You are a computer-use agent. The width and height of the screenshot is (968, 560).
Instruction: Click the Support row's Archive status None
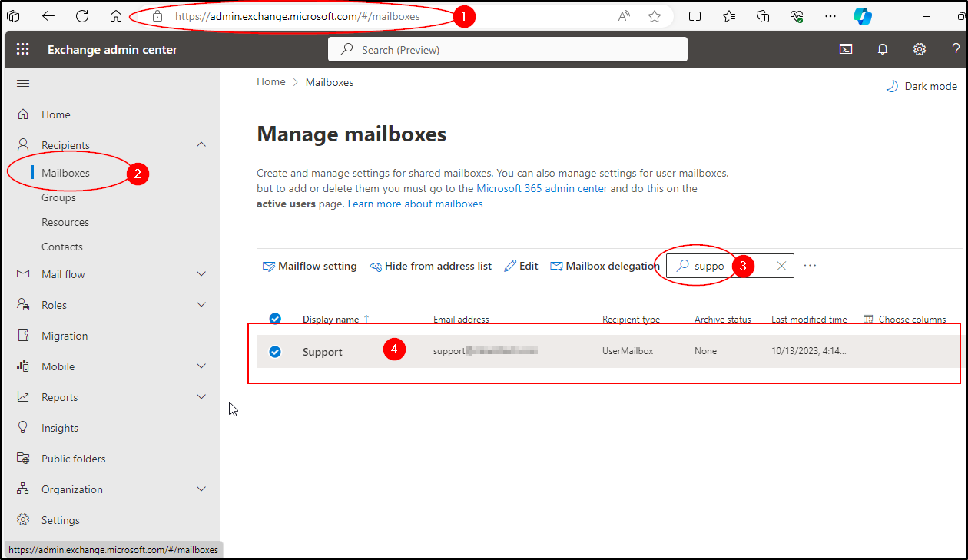pos(705,351)
